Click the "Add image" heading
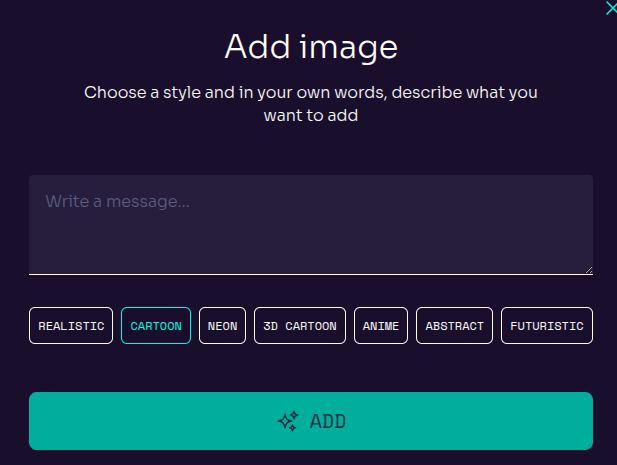The width and height of the screenshot is (617, 465). coord(310,46)
